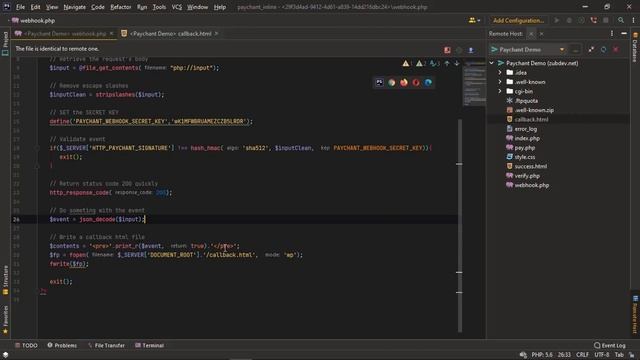Open file in Opera browser icon
Screen dimensions: 640x360
click(416, 82)
